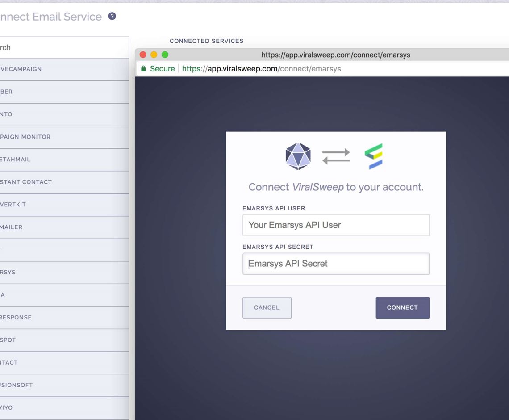Click the ViralSweep hexagon logo icon

(298, 156)
